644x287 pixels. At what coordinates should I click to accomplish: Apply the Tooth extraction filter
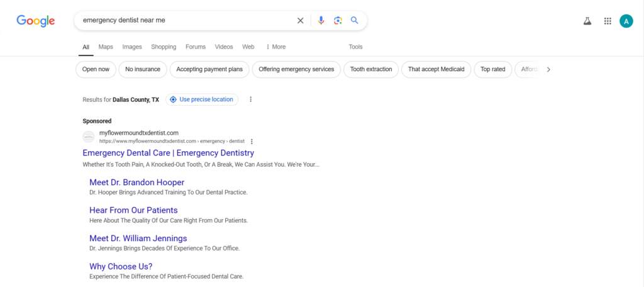point(371,69)
